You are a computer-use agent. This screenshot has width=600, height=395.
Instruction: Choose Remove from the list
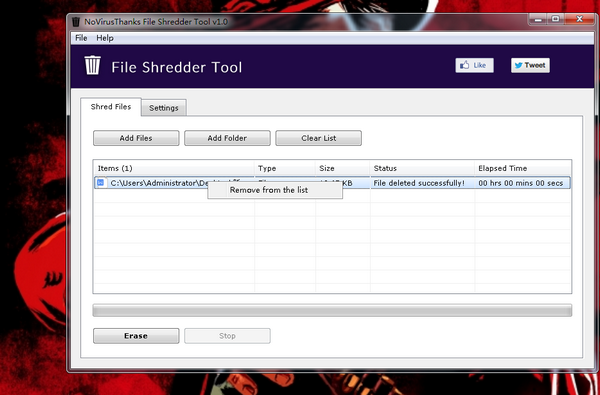click(x=275, y=190)
